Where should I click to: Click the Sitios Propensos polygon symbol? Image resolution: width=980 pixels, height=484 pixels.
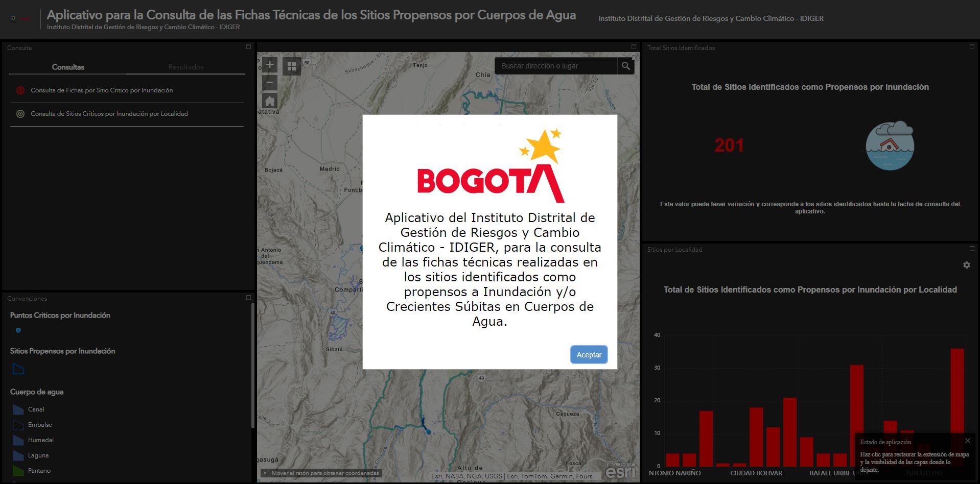[18, 369]
